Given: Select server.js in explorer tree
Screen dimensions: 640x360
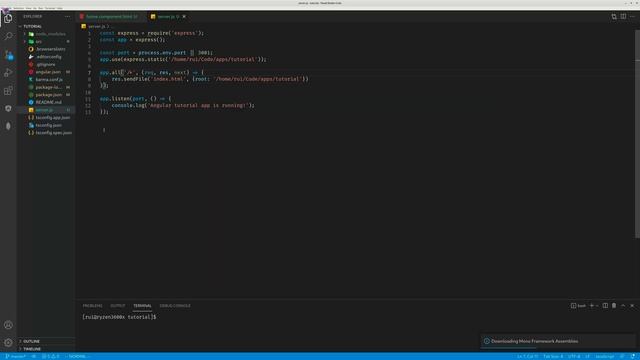Looking at the screenshot, I should point(47,110).
